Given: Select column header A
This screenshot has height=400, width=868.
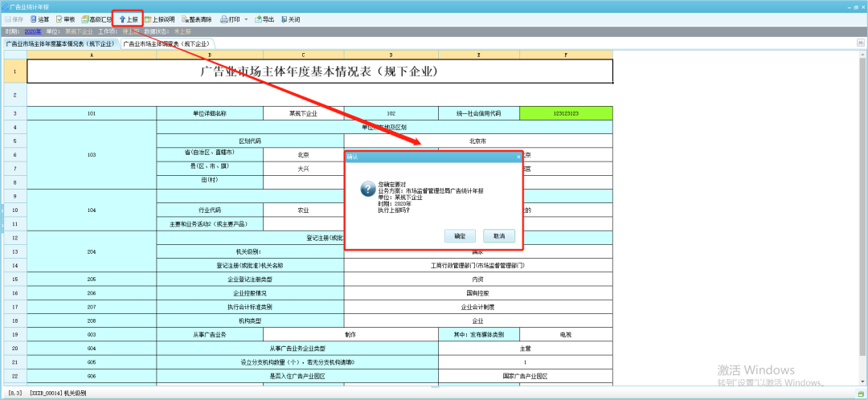Looking at the screenshot, I should pos(92,55).
